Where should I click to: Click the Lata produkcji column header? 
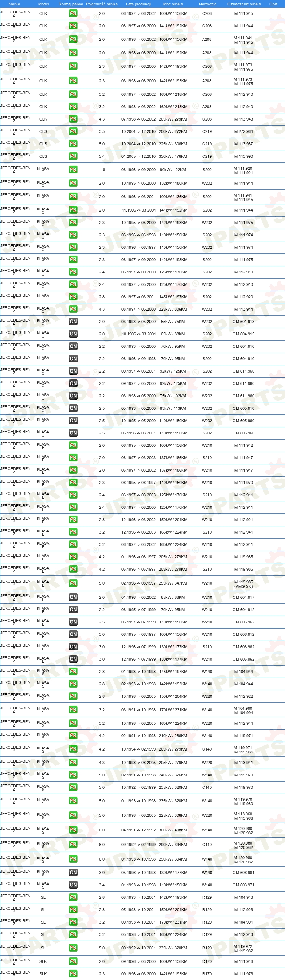click(x=138, y=4)
